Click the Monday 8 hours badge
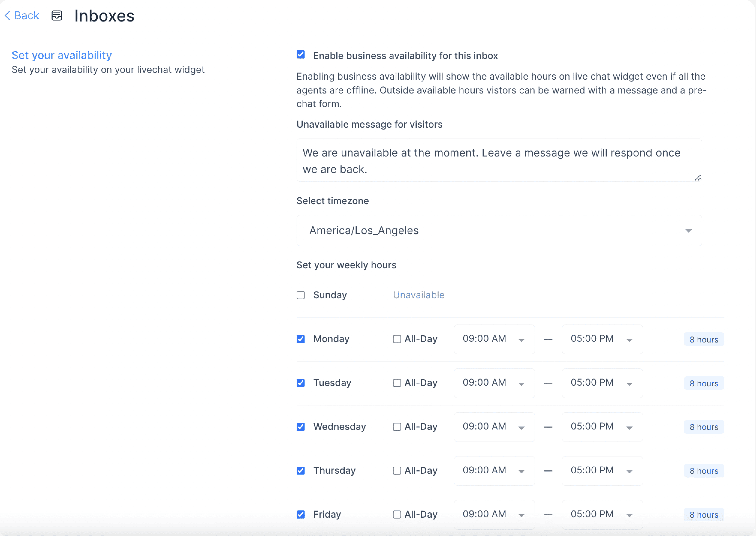756x536 pixels. 704,339
